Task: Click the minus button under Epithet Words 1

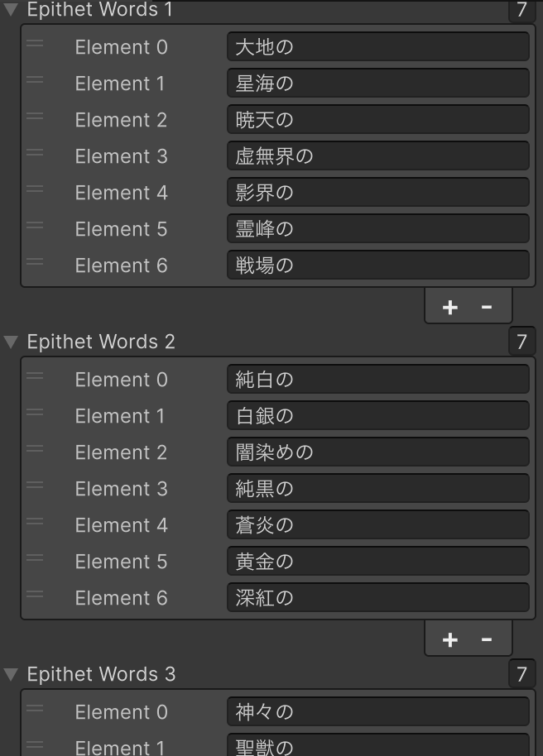Action: coord(487,308)
